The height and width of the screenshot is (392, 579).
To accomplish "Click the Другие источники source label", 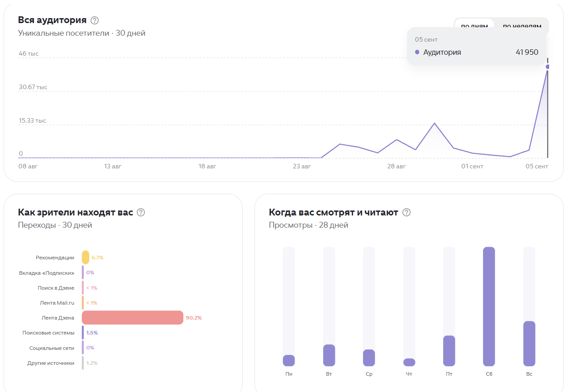I will coord(51,363).
